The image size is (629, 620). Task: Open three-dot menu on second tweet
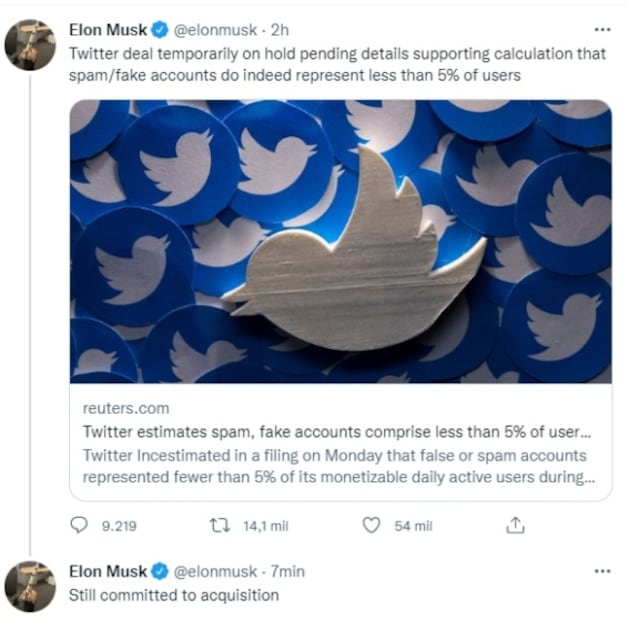click(x=601, y=571)
